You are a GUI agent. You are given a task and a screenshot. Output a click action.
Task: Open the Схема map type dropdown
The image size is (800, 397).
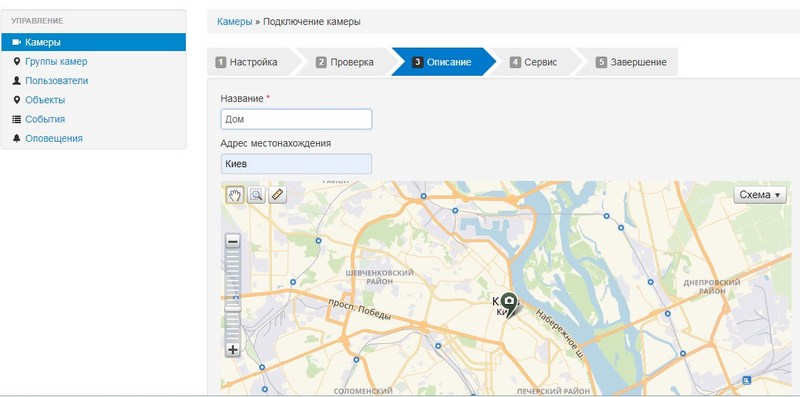[760, 195]
